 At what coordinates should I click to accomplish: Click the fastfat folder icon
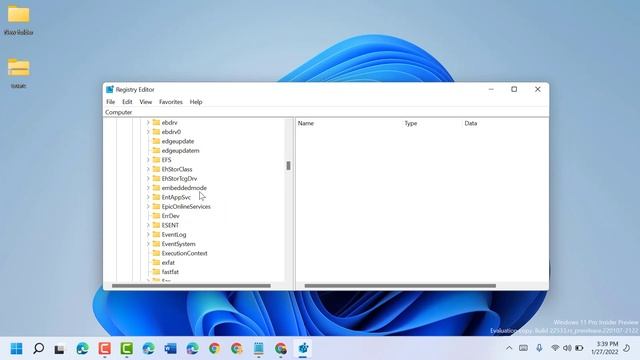(x=156, y=272)
